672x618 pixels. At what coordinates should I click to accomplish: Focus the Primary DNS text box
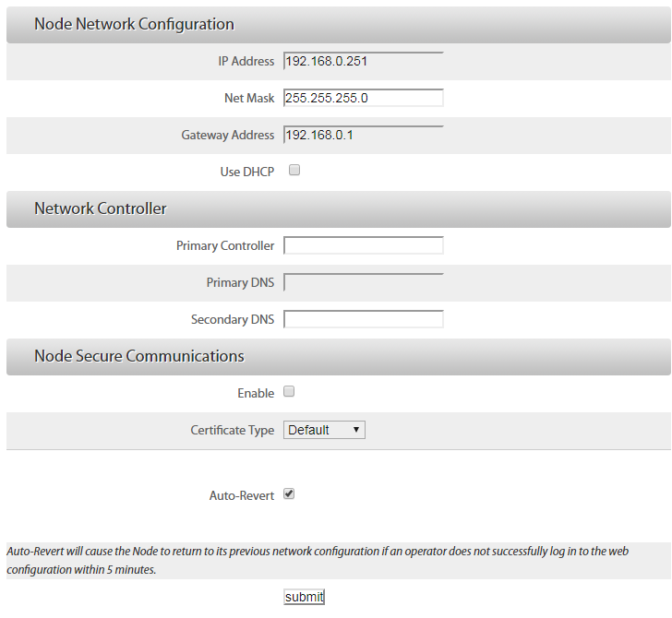[x=363, y=282]
